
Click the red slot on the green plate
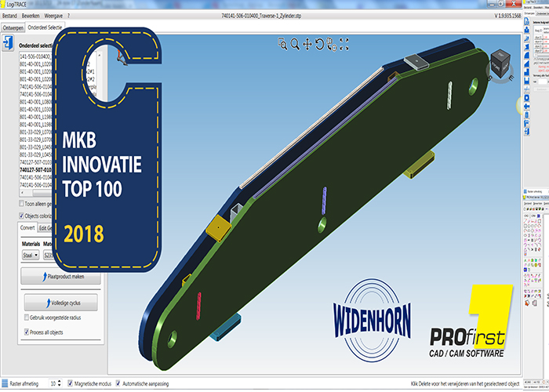point(198,306)
